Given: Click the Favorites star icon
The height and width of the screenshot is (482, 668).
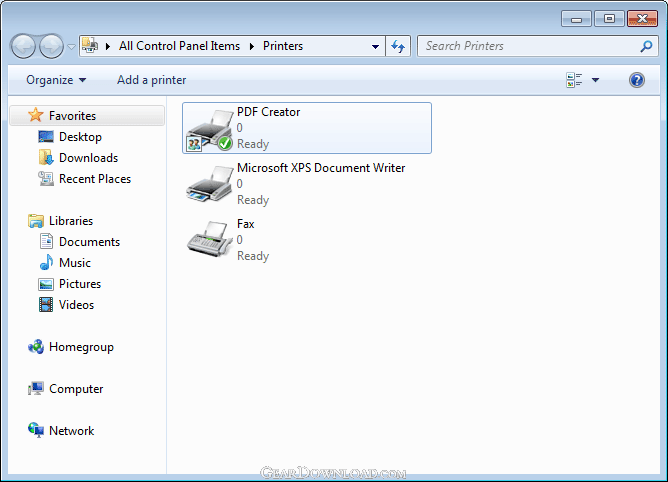Looking at the screenshot, I should tap(36, 115).
